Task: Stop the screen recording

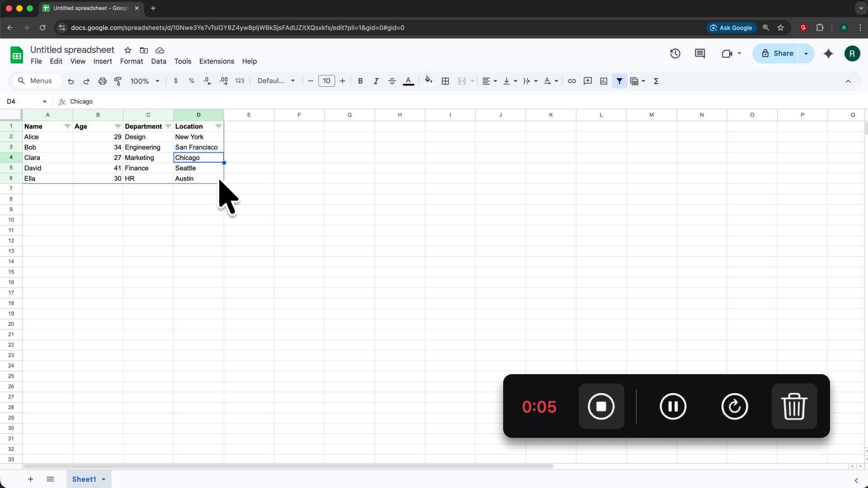Action: click(601, 406)
